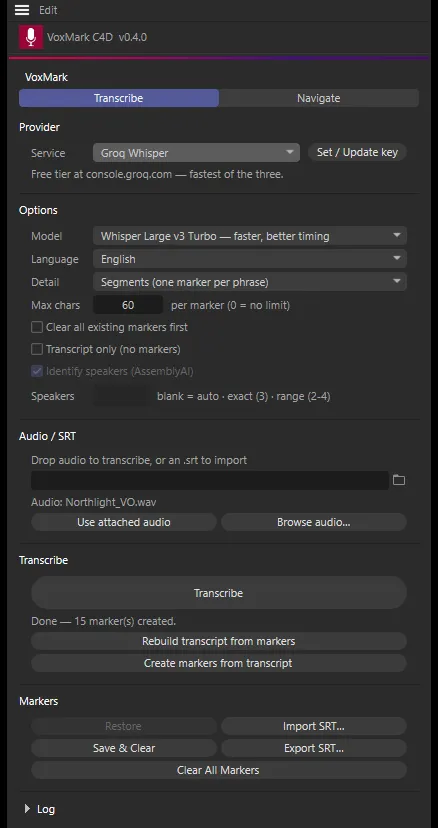Click the Speakers input field
The width and height of the screenshot is (438, 828).
pos(122,396)
